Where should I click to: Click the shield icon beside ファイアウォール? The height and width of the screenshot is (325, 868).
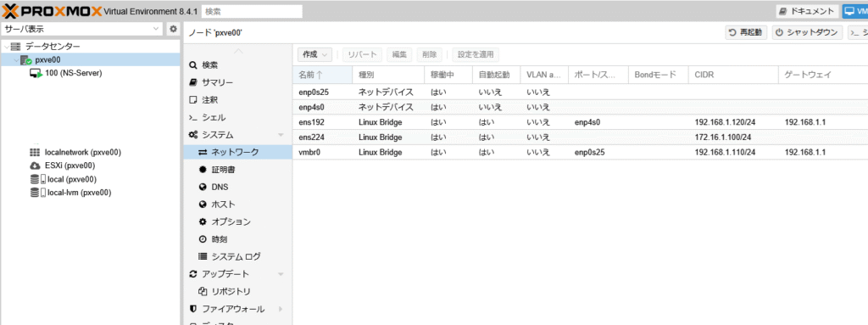pos(192,309)
